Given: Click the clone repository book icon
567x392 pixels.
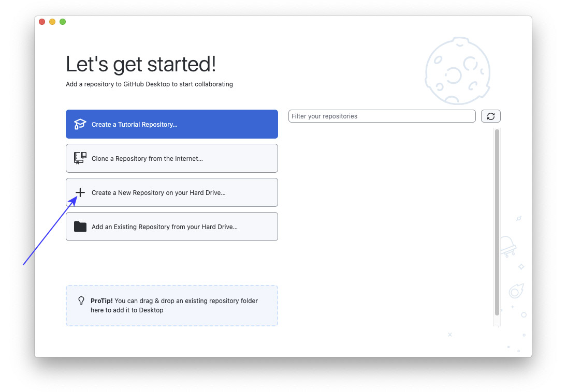Looking at the screenshot, I should click(80, 158).
